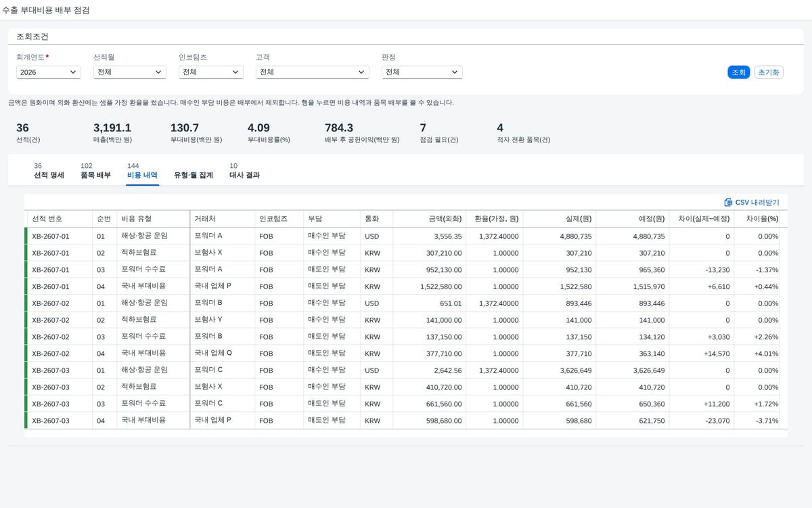Image resolution: width=812 pixels, height=508 pixels.
Task: Open the 판정 filter dropdown
Action: (x=422, y=72)
